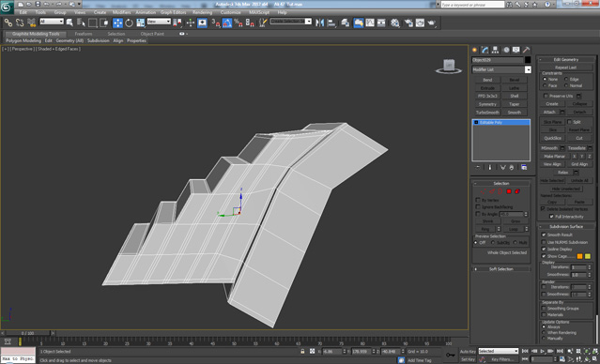
Task: Open the Motion command panel tab
Action: click(x=506, y=50)
